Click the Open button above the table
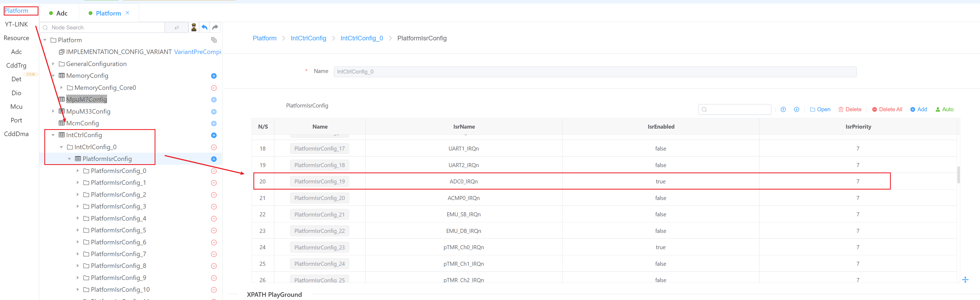This screenshot has height=300, width=980. pos(820,110)
